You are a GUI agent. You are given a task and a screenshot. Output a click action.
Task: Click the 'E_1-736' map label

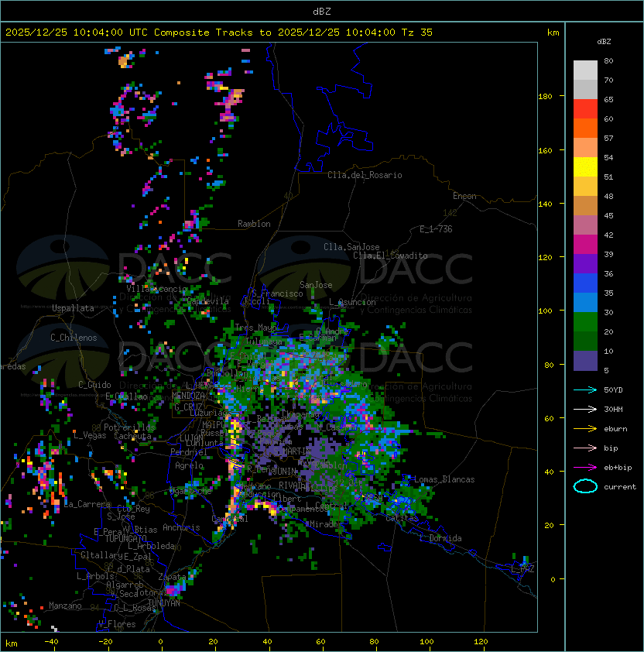436,229
